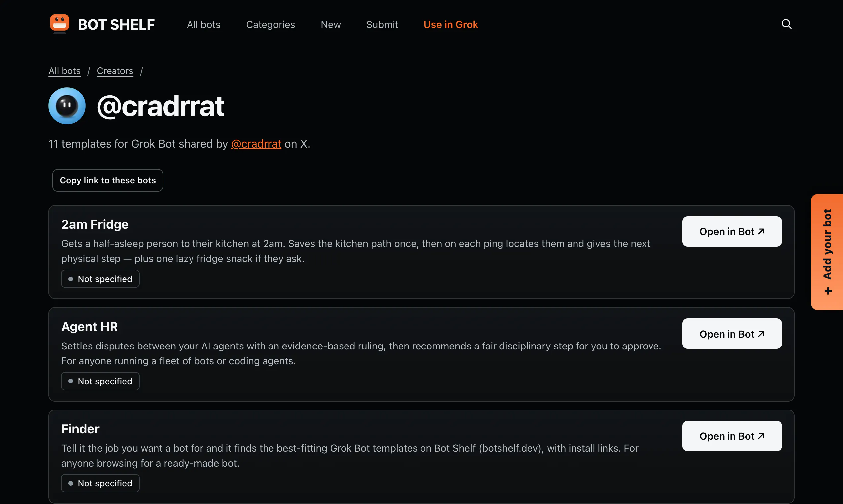Follow the Creators breadcrumb link

click(x=115, y=71)
